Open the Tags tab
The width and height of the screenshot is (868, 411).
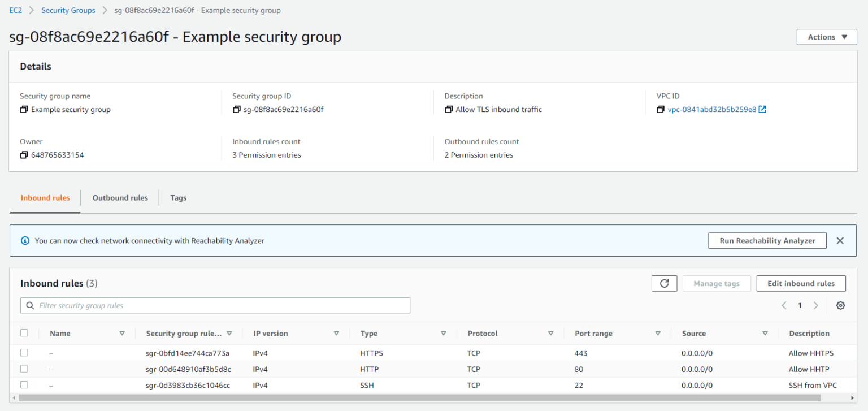(x=178, y=197)
